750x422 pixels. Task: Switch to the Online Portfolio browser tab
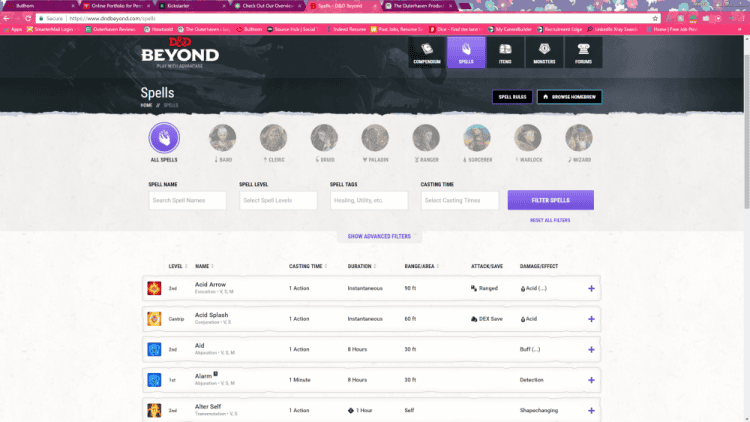click(x=116, y=6)
